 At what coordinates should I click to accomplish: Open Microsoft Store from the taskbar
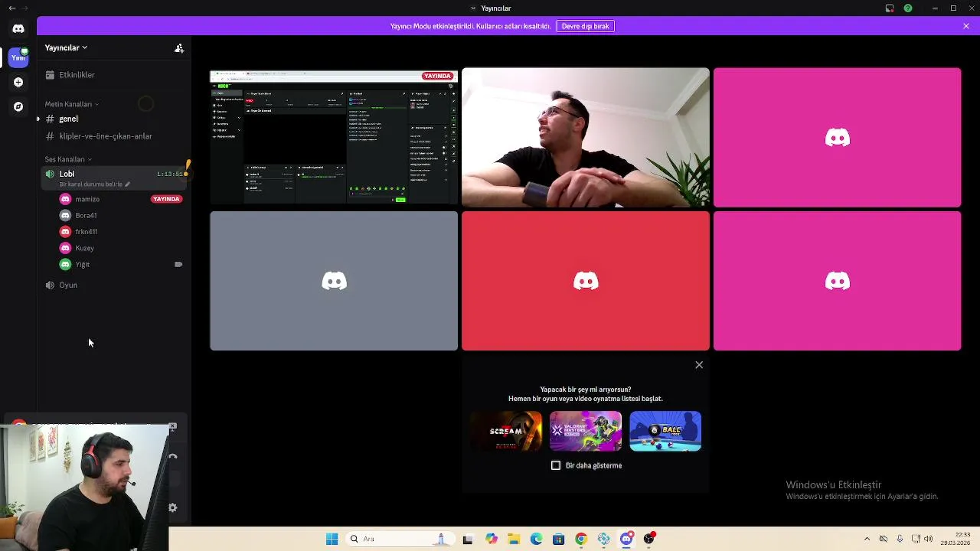559,539
